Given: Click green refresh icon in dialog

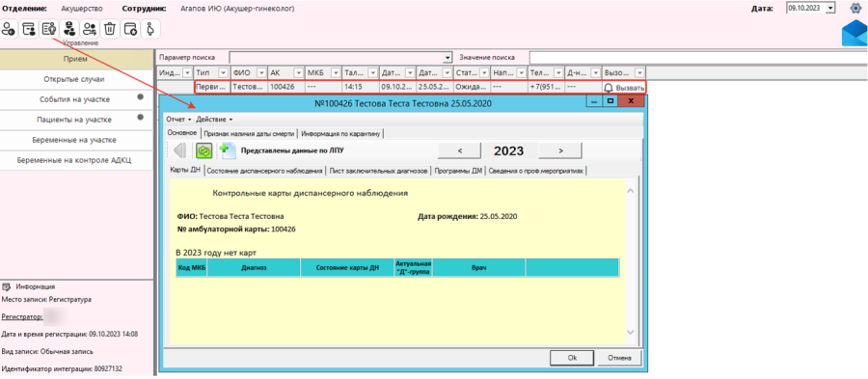Looking at the screenshot, I should tap(203, 149).
